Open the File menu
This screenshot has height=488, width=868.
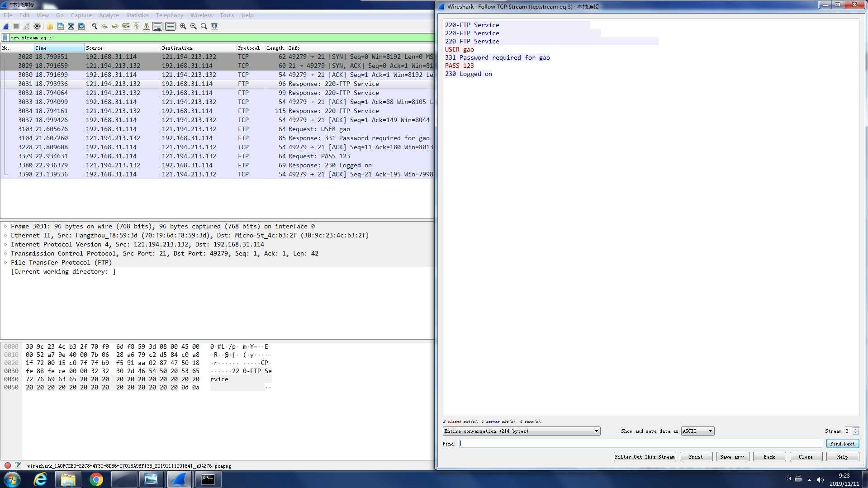pyautogui.click(x=8, y=15)
